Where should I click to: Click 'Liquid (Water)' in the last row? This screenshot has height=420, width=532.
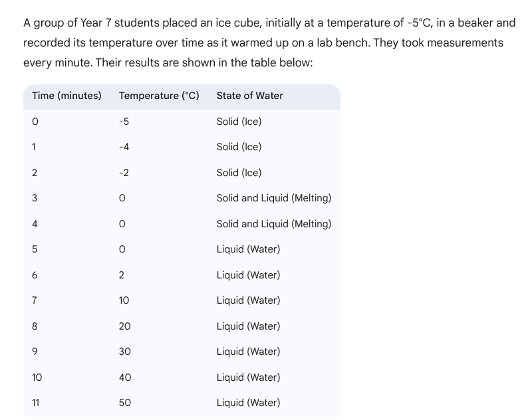pos(248,403)
